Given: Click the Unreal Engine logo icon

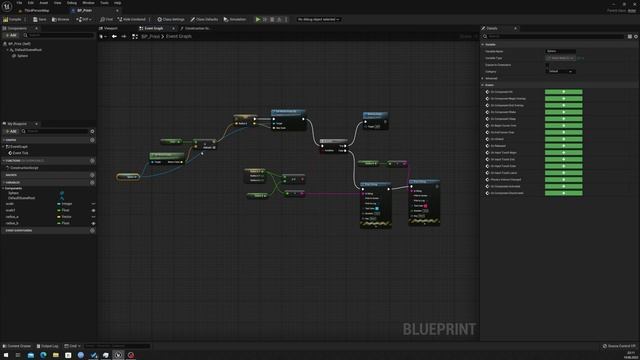Looking at the screenshot, I should (7, 6).
